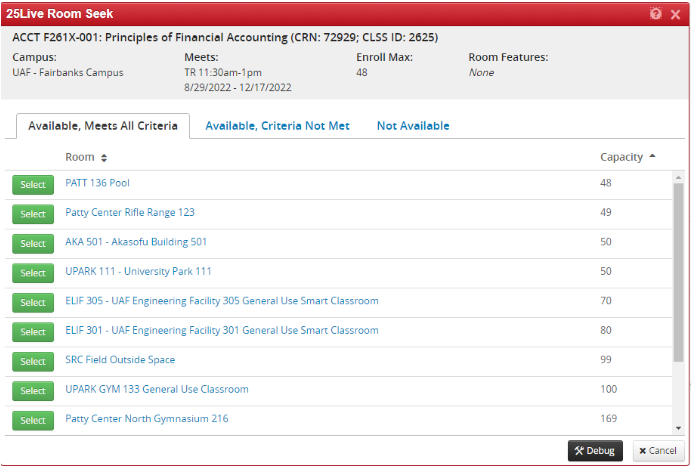Toggle the Capacity column sort arrow

coord(652,157)
